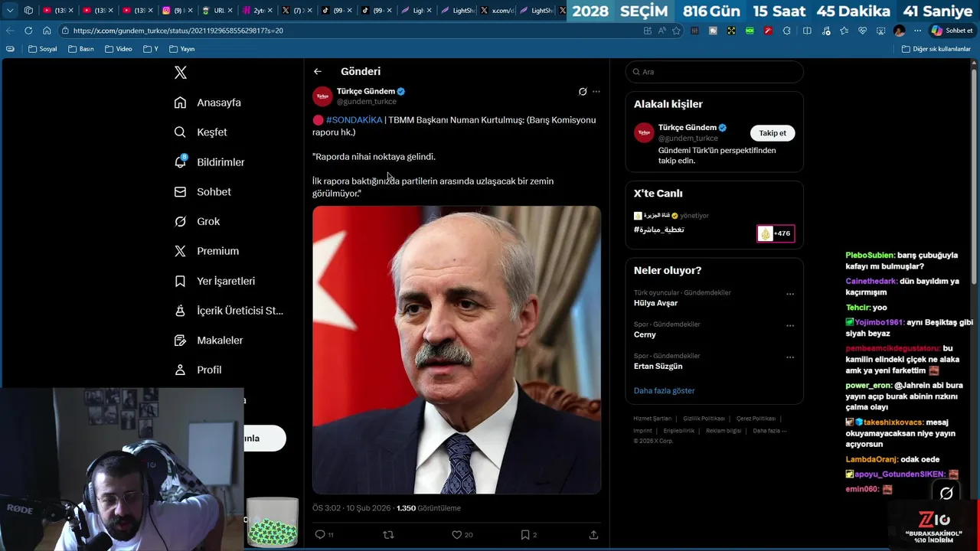Go back with the Gönderi arrow
Viewport: 980px width, 551px height.
pyautogui.click(x=318, y=71)
